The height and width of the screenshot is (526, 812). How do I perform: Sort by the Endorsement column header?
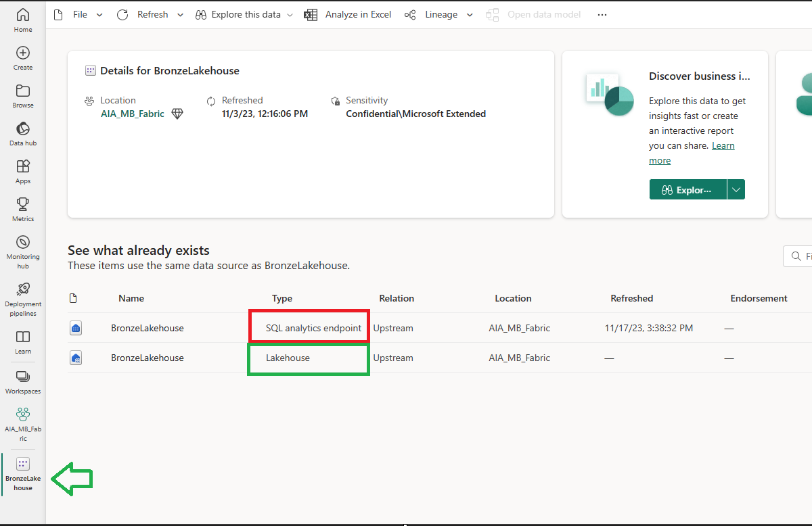point(759,298)
